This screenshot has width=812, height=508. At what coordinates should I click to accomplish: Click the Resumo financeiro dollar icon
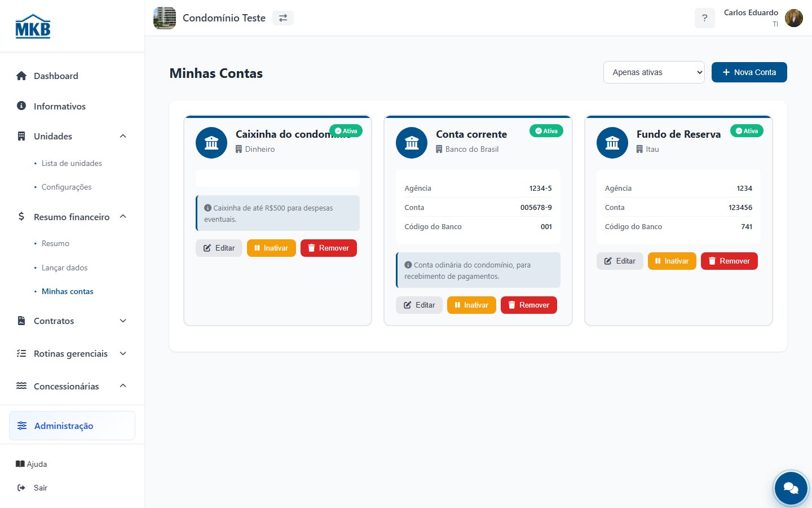[21, 216]
